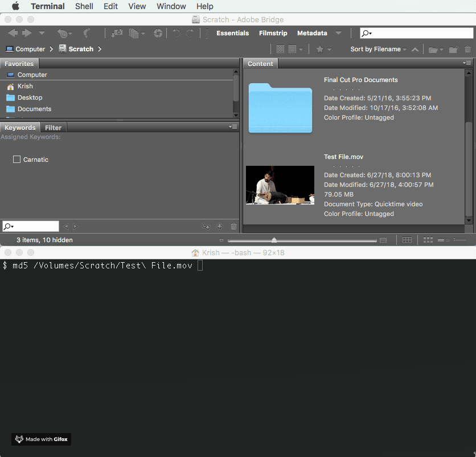Image resolution: width=476 pixels, height=457 pixels.
Task: Switch to Metadata workspace
Action: (312, 33)
